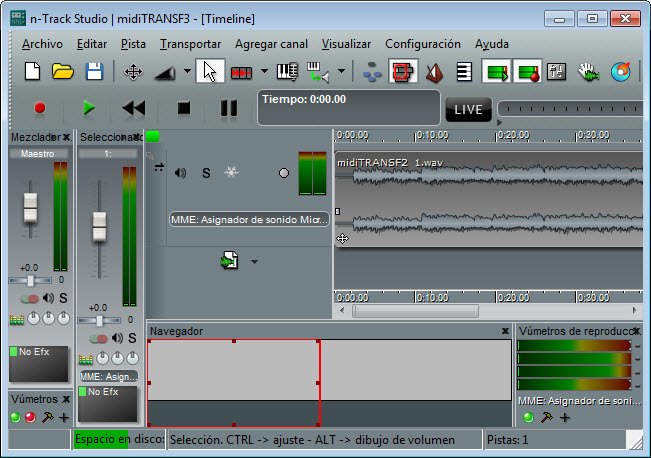
Task: Click the No Efx box on channel 1
Action: pos(108,404)
